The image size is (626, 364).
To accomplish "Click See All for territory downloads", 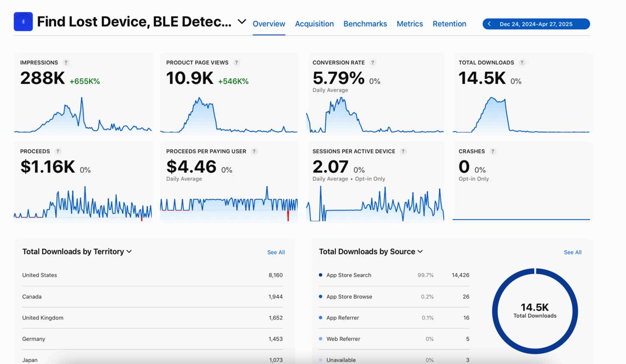I will 276,252.
